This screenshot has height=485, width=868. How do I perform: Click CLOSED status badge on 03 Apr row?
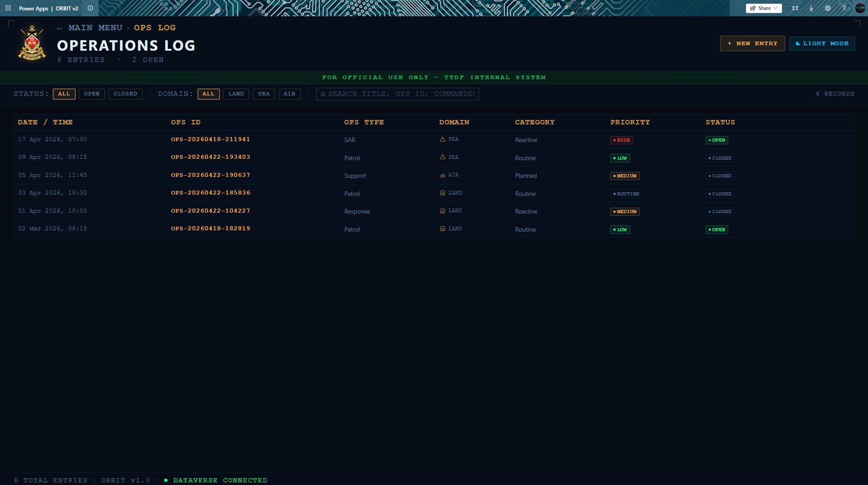(720, 194)
